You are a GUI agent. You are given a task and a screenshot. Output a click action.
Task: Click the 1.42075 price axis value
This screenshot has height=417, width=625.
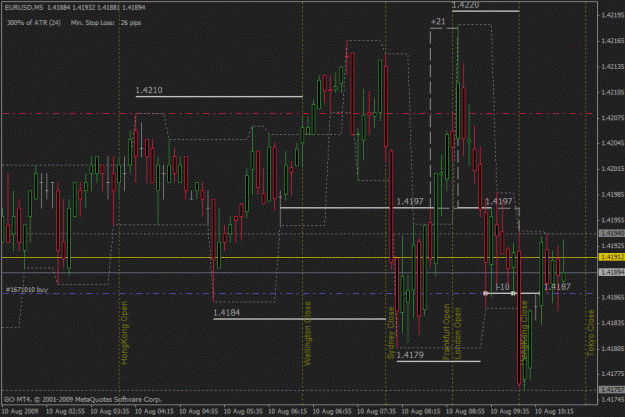click(613, 118)
